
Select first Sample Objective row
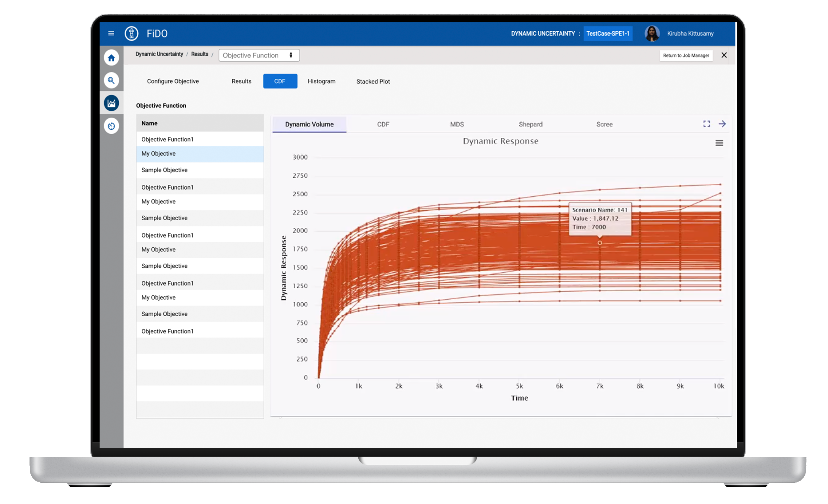(164, 170)
